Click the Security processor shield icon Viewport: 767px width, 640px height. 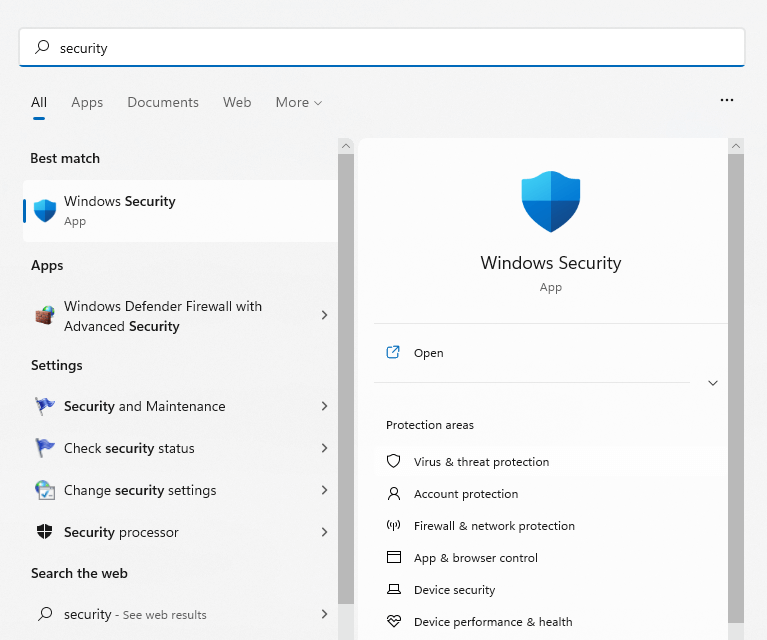point(44,533)
